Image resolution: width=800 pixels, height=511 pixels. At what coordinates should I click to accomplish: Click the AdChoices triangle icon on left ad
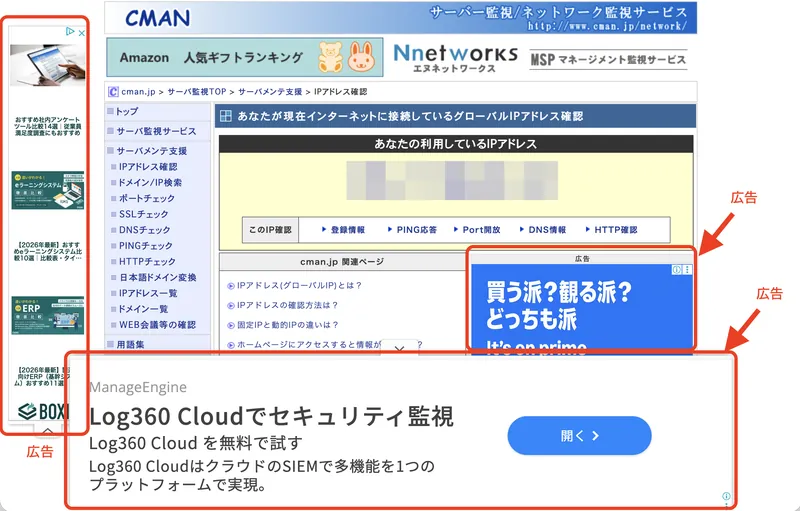point(70,32)
